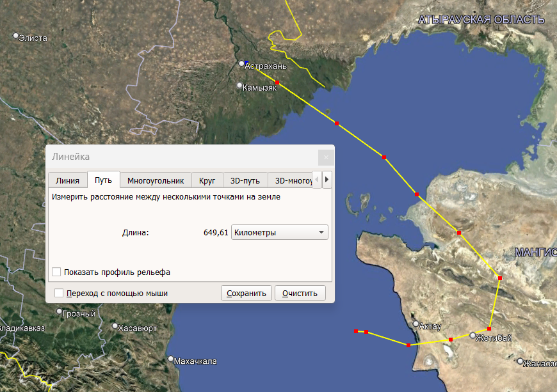Open the Километры units dropdown

pos(280,232)
